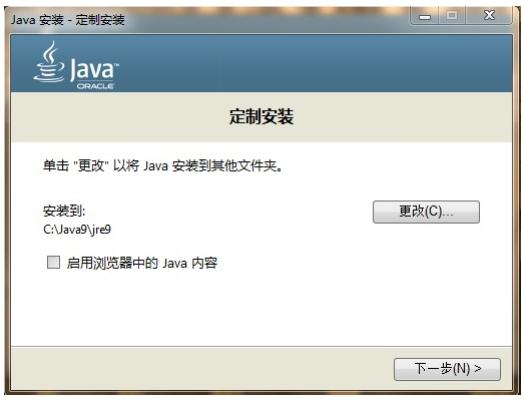Screen dimensions: 524x404
Task: Click the window title Java 安装 - 定制安装
Action: pyautogui.click(x=68, y=20)
